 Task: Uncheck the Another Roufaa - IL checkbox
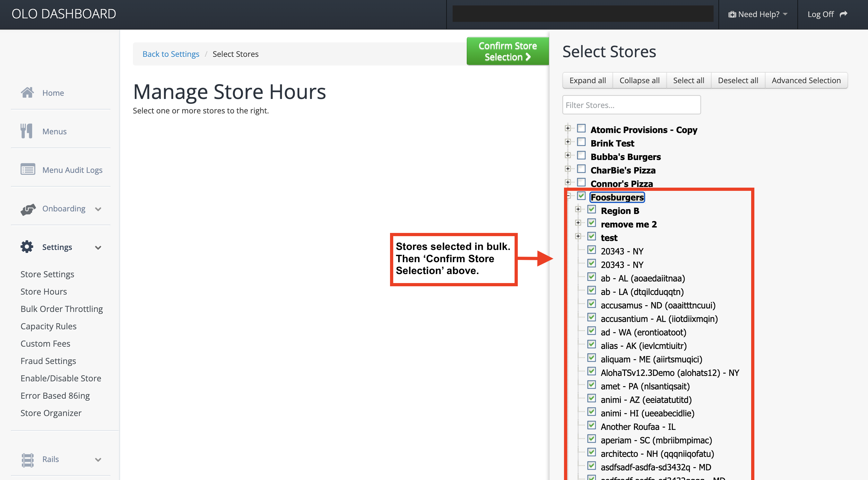coord(591,425)
